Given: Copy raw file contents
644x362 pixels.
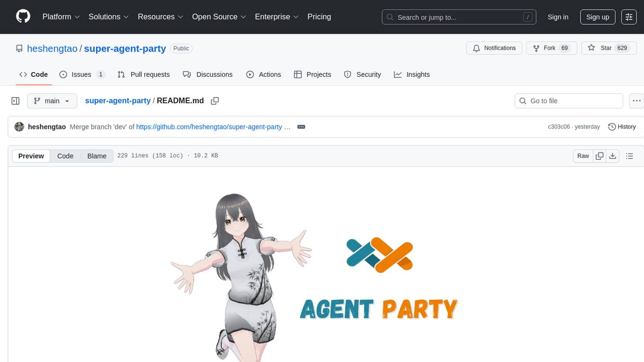Looking at the screenshot, I should click(600, 156).
